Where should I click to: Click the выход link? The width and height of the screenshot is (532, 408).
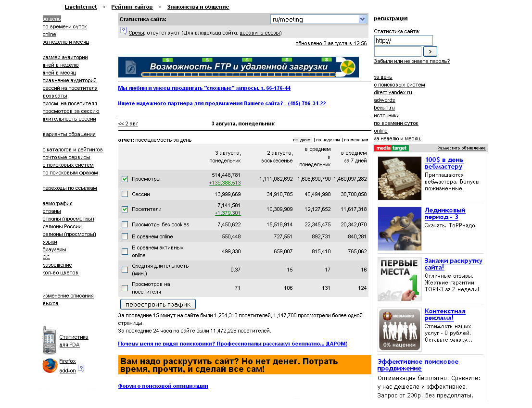pyautogui.click(x=51, y=303)
